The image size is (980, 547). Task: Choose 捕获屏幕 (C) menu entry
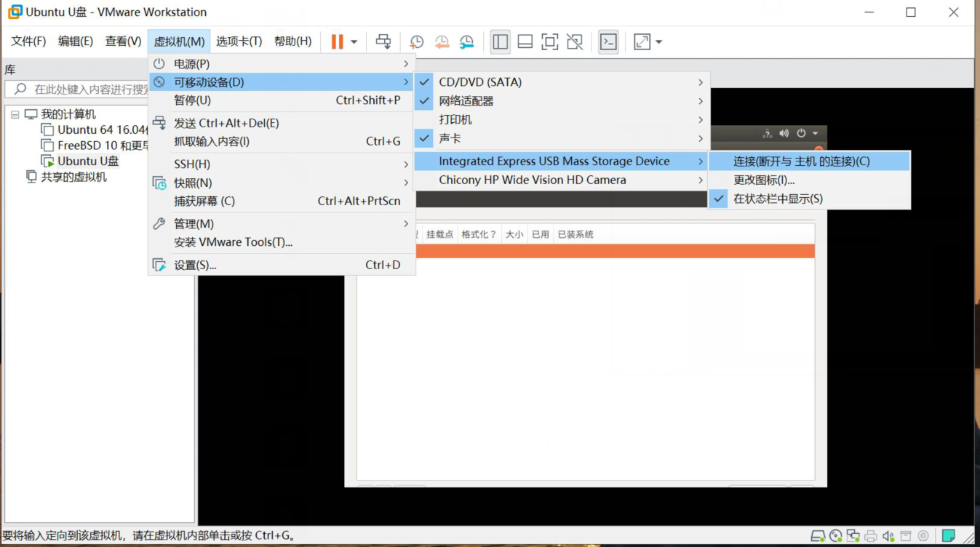(282, 201)
